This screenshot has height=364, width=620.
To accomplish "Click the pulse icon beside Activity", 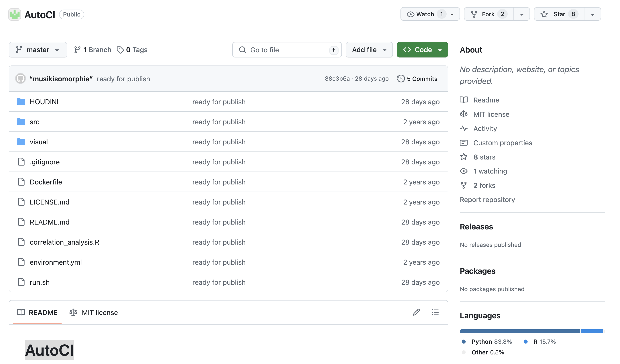I will click(x=464, y=128).
